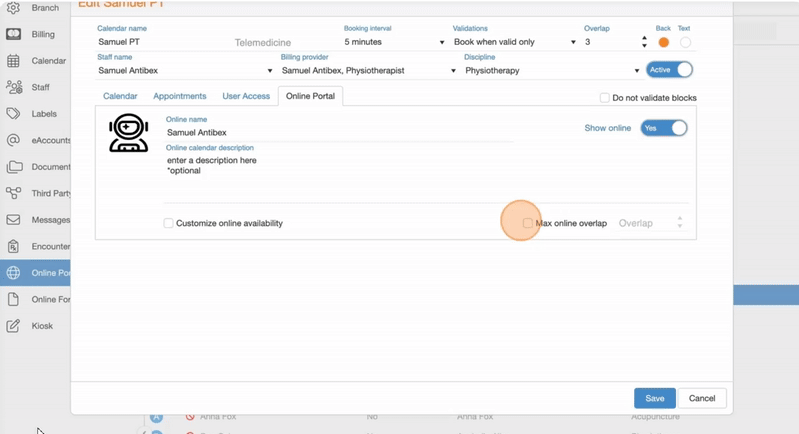Image resolution: width=799 pixels, height=434 pixels.
Task: Open the Validations dropdown
Action: 514,43
